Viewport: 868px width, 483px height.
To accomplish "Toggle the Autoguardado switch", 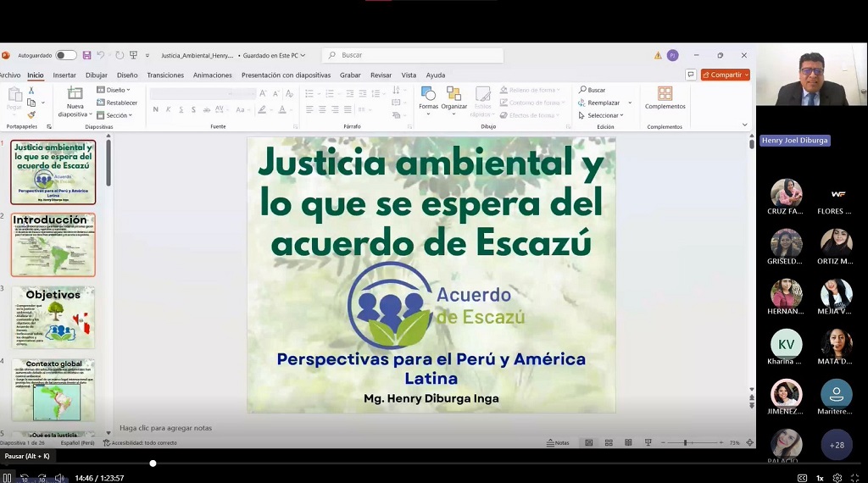I will click(65, 55).
